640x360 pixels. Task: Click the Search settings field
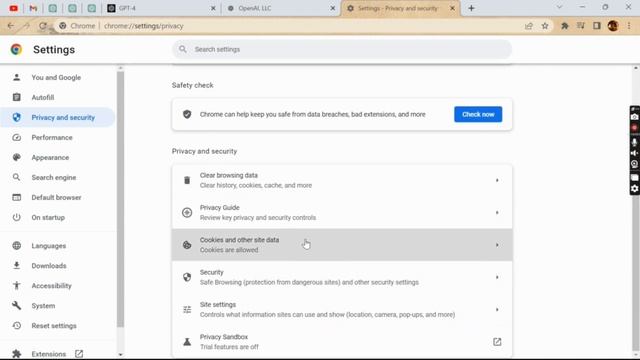[x=342, y=49]
